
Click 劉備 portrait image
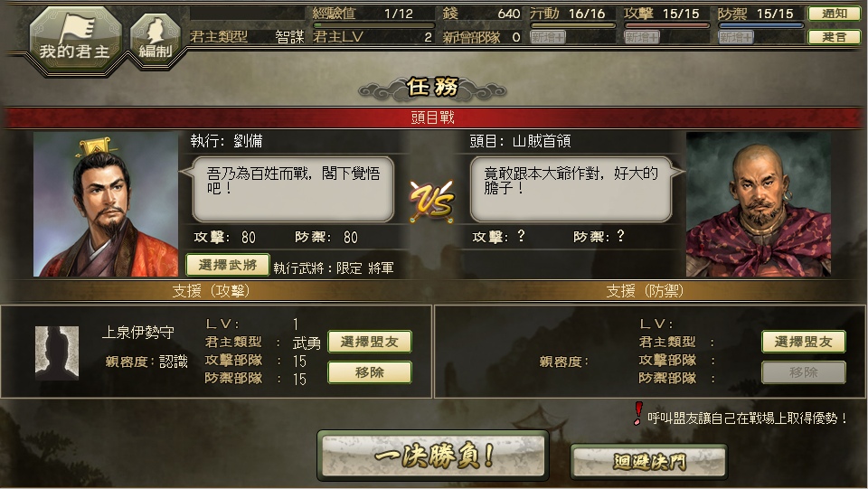(106, 204)
